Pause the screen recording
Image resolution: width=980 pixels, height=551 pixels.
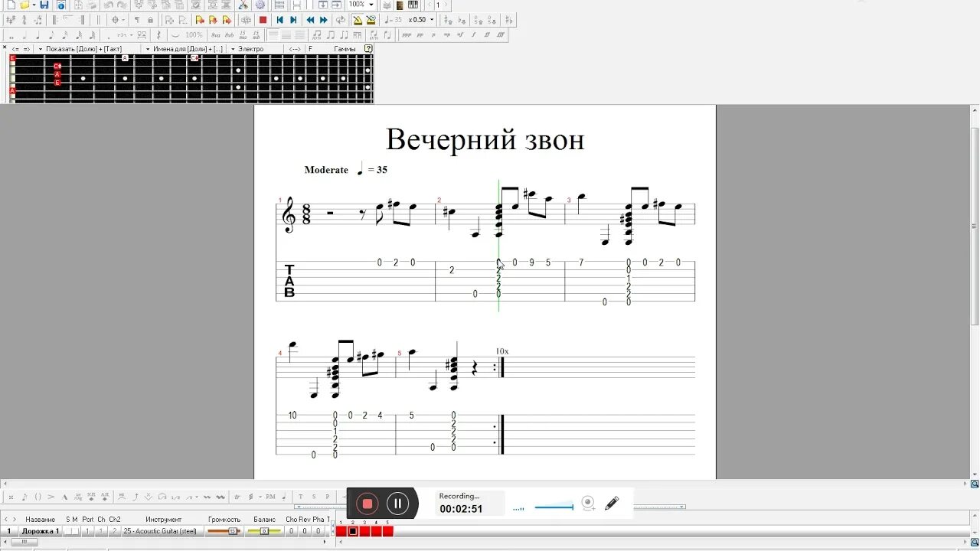click(x=397, y=504)
